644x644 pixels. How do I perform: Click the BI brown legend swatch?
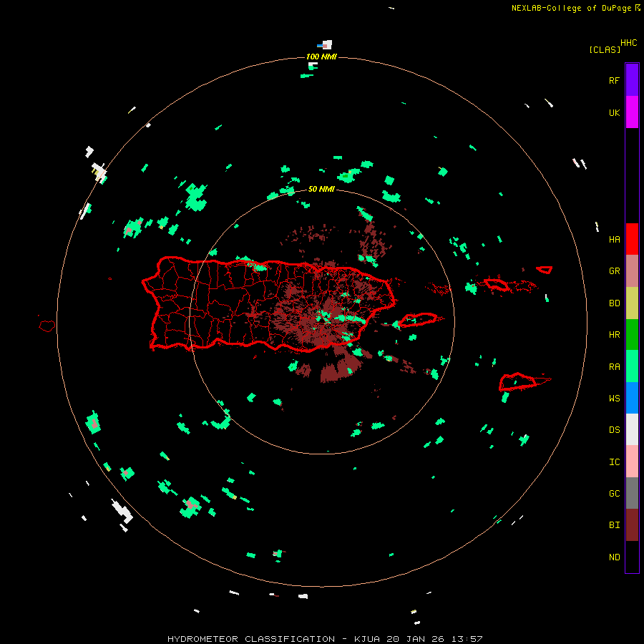coord(632,525)
